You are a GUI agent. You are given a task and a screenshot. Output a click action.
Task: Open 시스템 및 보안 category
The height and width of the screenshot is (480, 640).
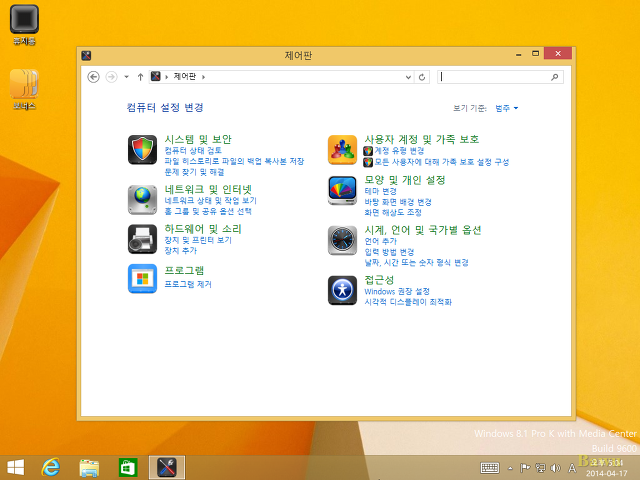click(x=198, y=140)
